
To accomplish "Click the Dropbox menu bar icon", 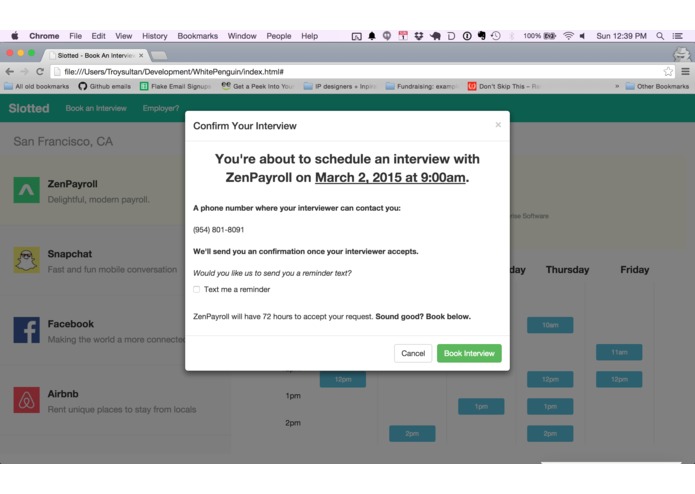I will point(419,36).
